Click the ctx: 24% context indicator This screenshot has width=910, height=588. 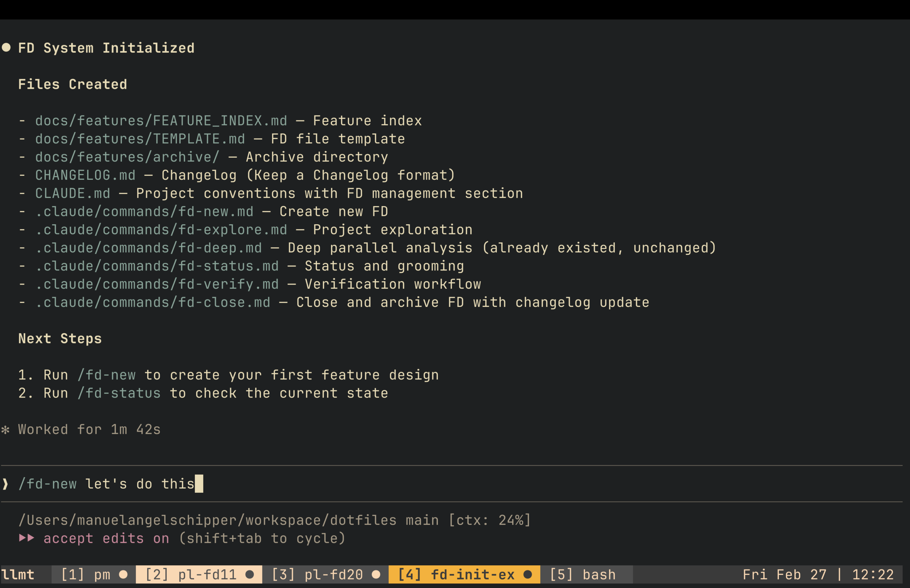point(489,520)
